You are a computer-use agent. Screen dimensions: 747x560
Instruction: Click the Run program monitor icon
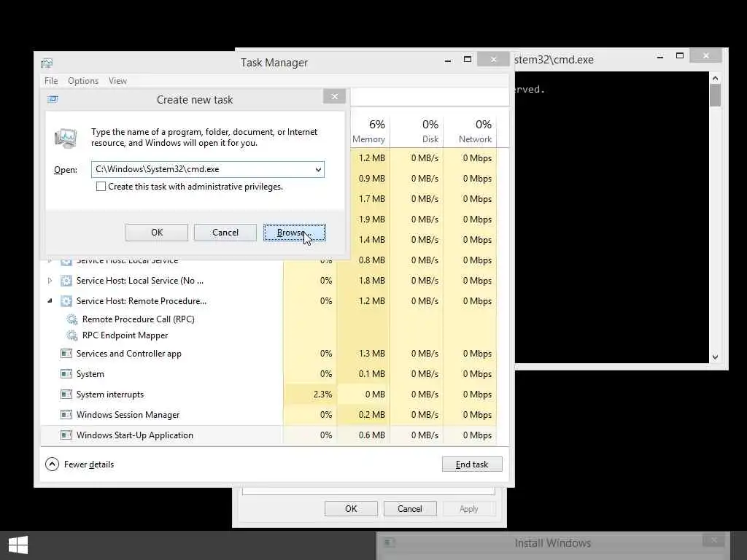click(66, 138)
